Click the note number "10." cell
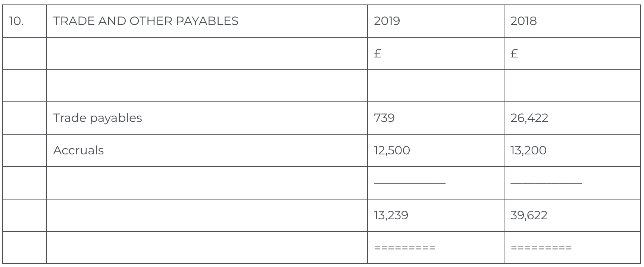 (x=16, y=21)
